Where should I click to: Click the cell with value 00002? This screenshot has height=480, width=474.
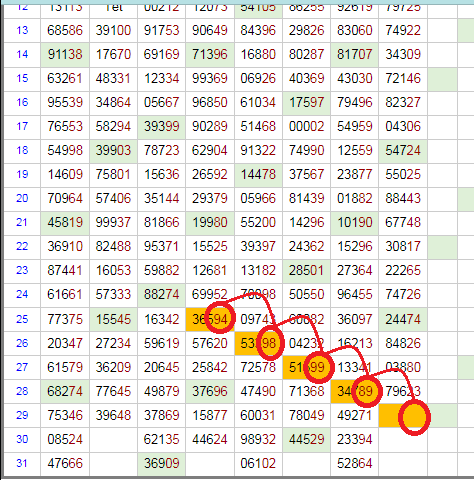coord(306,126)
